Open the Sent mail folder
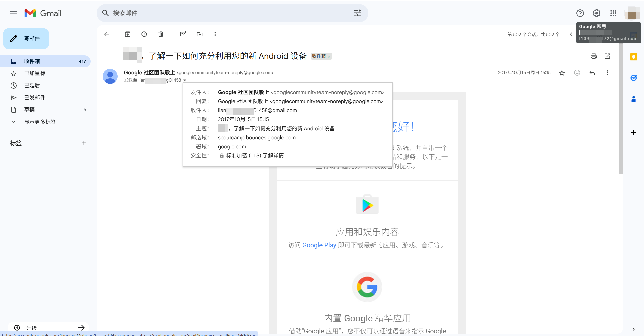Screen dimensions: 644x336 (45, 98)
